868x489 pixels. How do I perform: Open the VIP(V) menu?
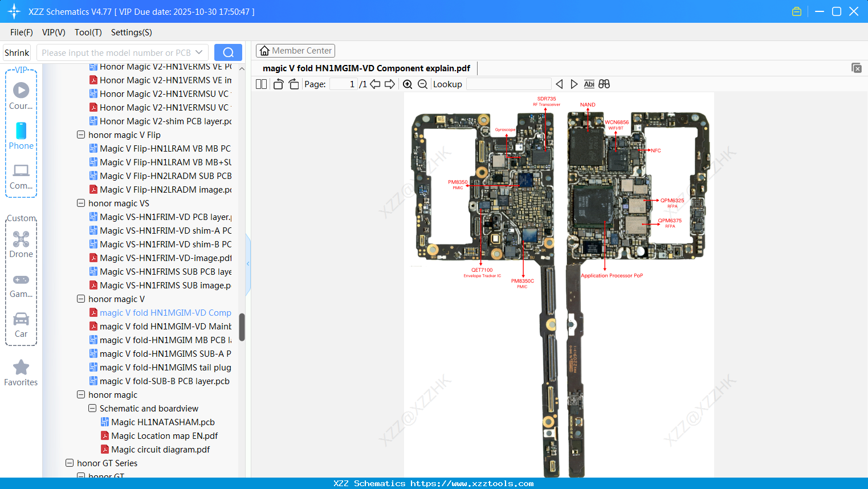coord(54,32)
